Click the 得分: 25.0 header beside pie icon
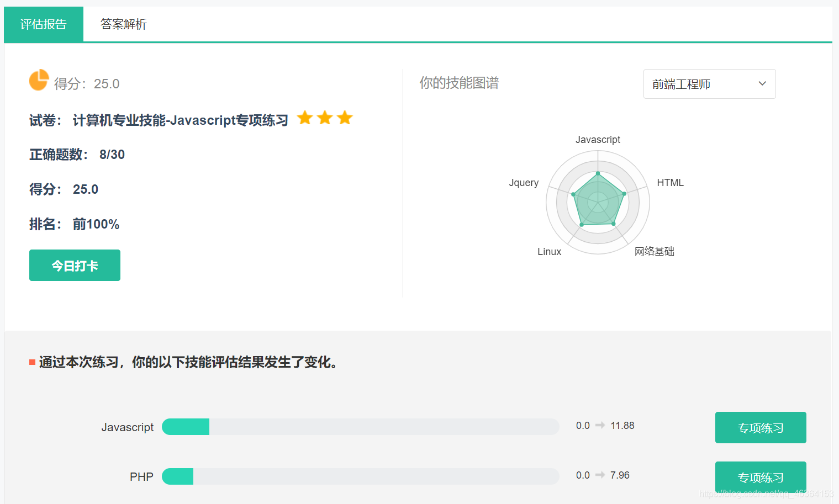Viewport: 839px width, 504px height. coord(87,84)
